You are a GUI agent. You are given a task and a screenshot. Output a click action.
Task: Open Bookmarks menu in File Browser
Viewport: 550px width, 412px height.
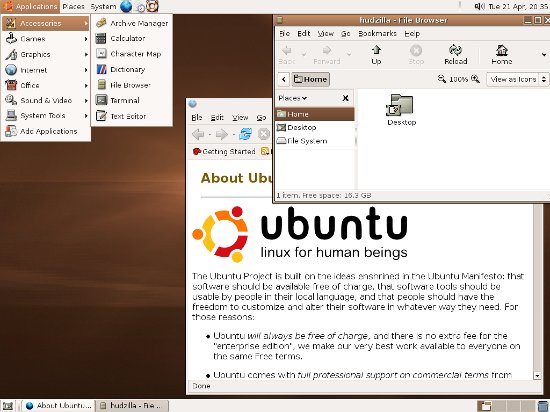pos(377,34)
